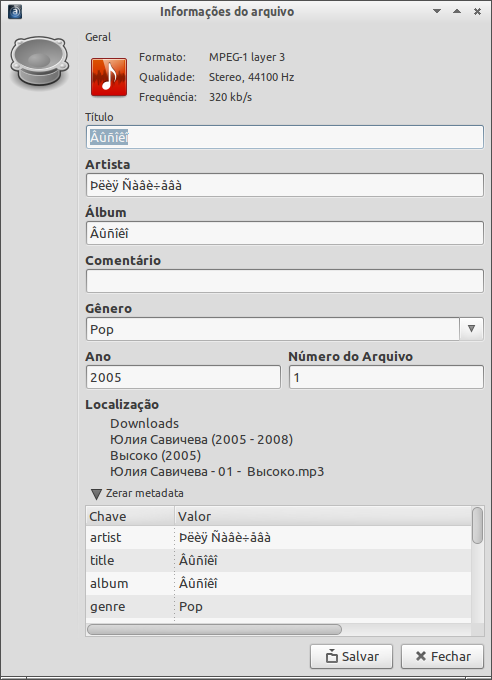The height and width of the screenshot is (680, 492).
Task: Click the red music note file icon
Action: pos(109,77)
